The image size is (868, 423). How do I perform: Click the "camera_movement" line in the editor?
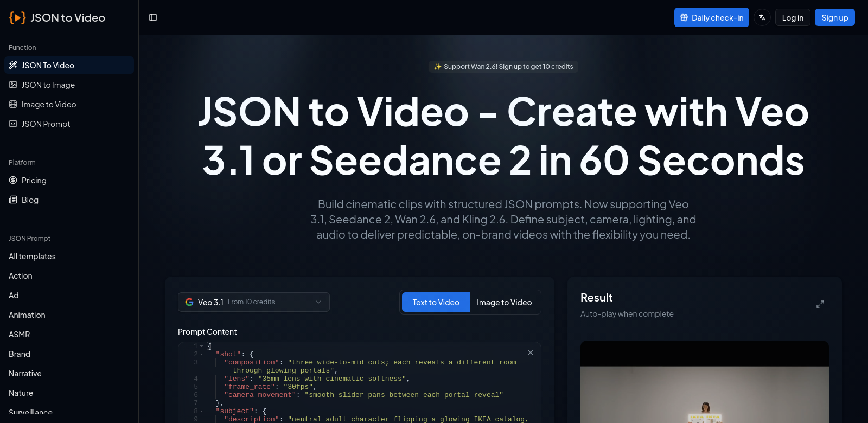click(x=363, y=395)
